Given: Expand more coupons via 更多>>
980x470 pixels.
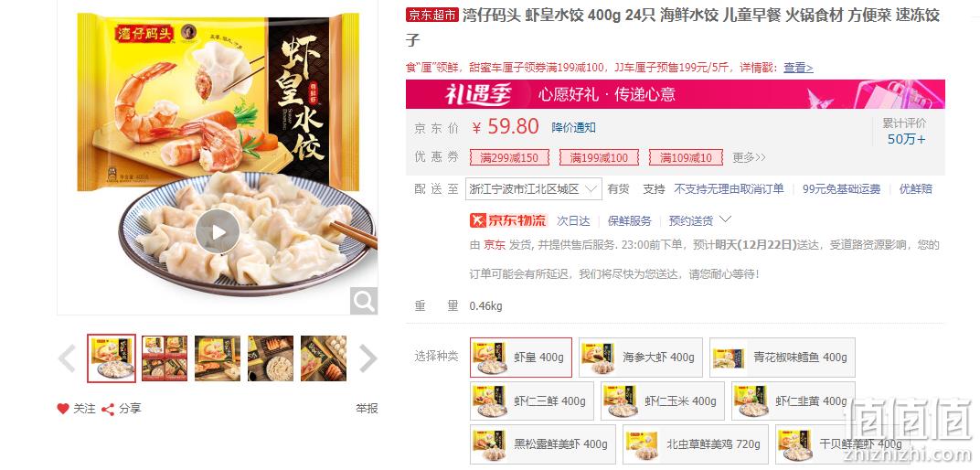Looking at the screenshot, I should (749, 157).
